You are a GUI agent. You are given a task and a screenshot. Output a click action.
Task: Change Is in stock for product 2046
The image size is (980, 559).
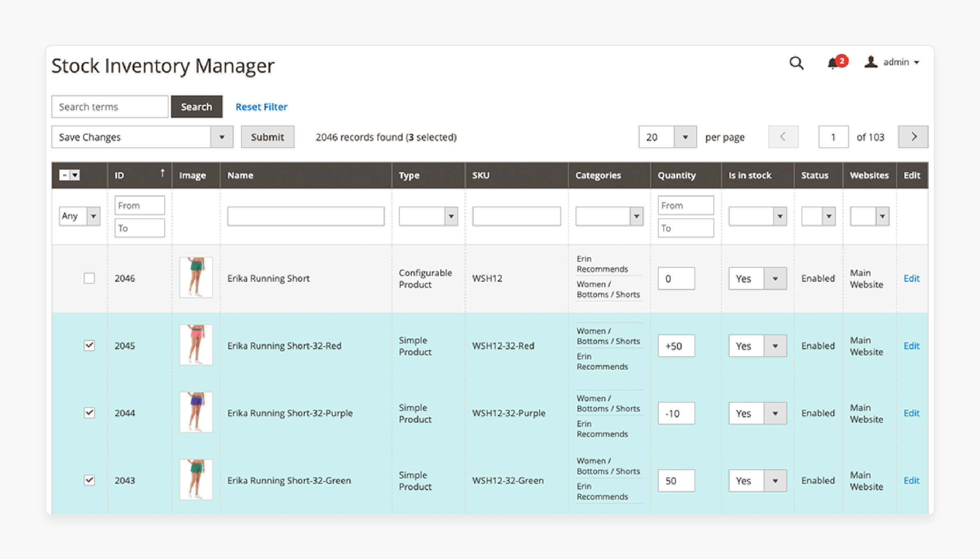[x=758, y=279]
